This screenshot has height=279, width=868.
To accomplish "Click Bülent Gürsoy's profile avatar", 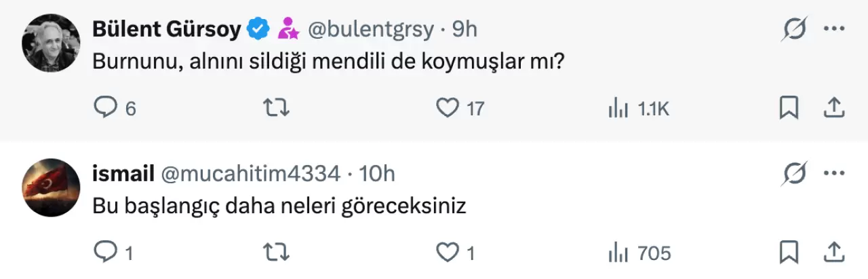I will click(52, 43).
